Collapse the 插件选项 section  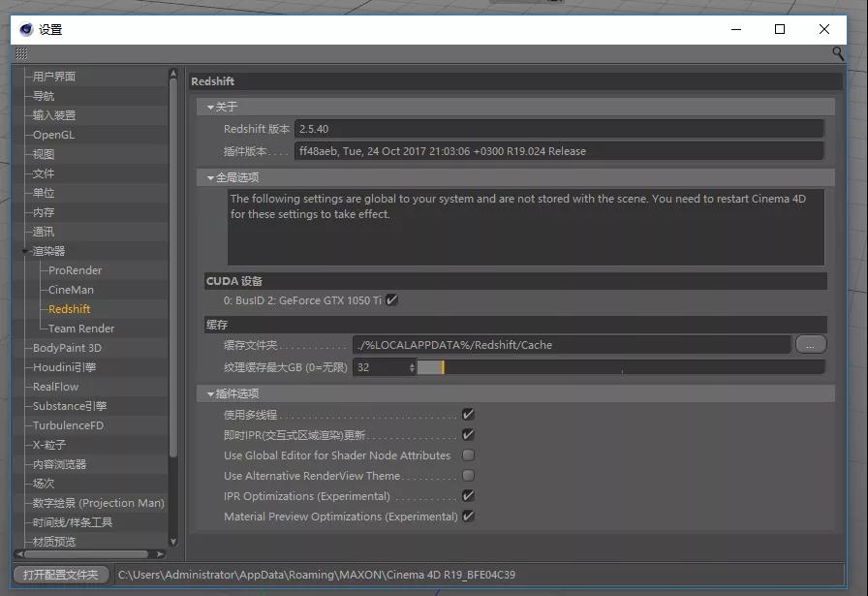(x=210, y=393)
